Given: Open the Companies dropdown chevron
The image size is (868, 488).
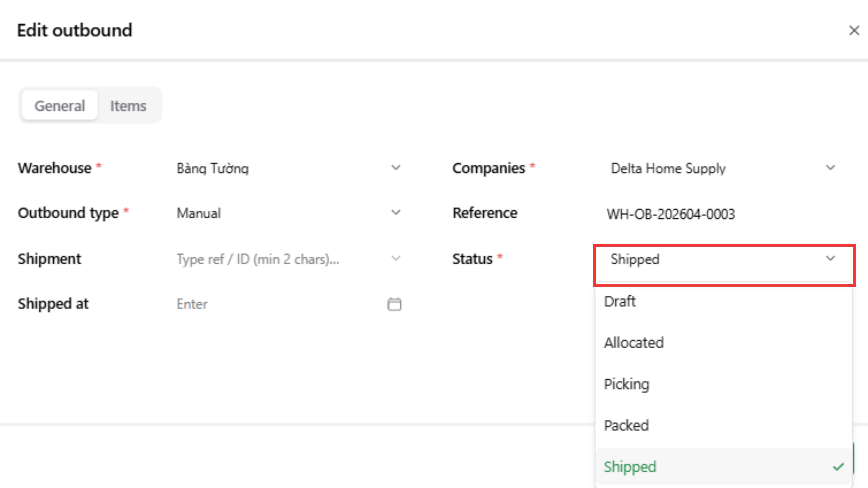Looking at the screenshot, I should (830, 168).
